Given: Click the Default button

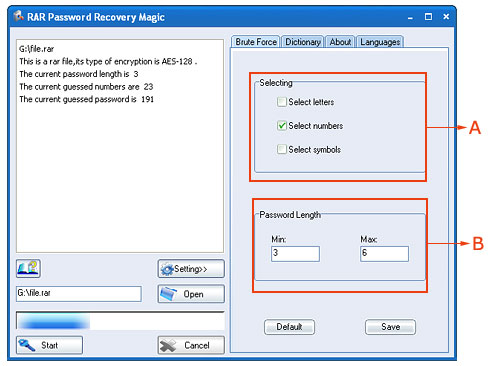Looking at the screenshot, I should 289,327.
